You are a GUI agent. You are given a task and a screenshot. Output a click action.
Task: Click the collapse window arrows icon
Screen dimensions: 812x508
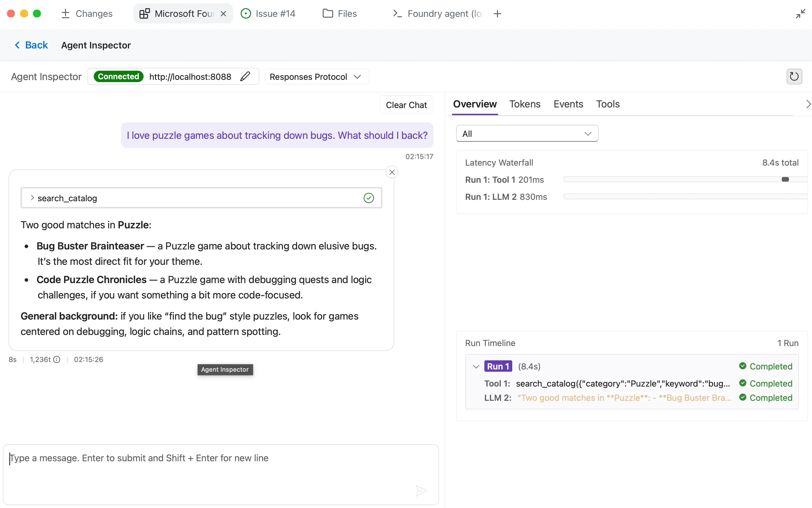coord(801,14)
